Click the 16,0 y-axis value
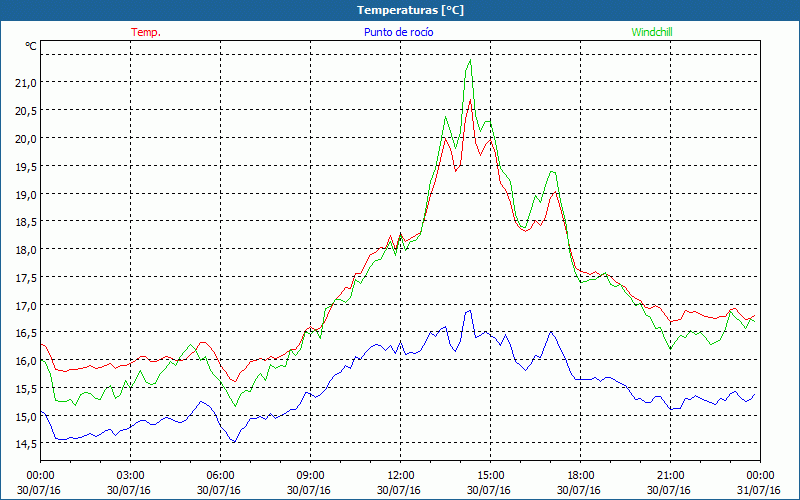The width and height of the screenshot is (800, 500). [x=27, y=361]
